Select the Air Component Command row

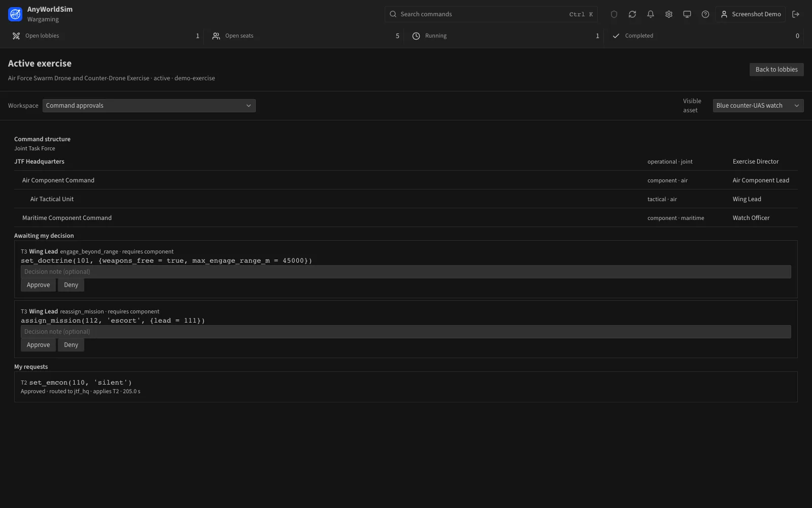(x=406, y=180)
